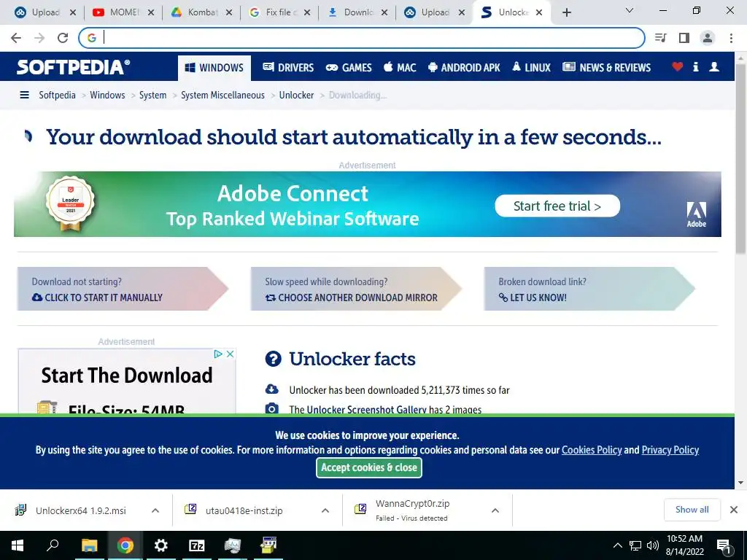Close the downloads bar with X
Screen dimensions: 747x560
[x=734, y=510]
